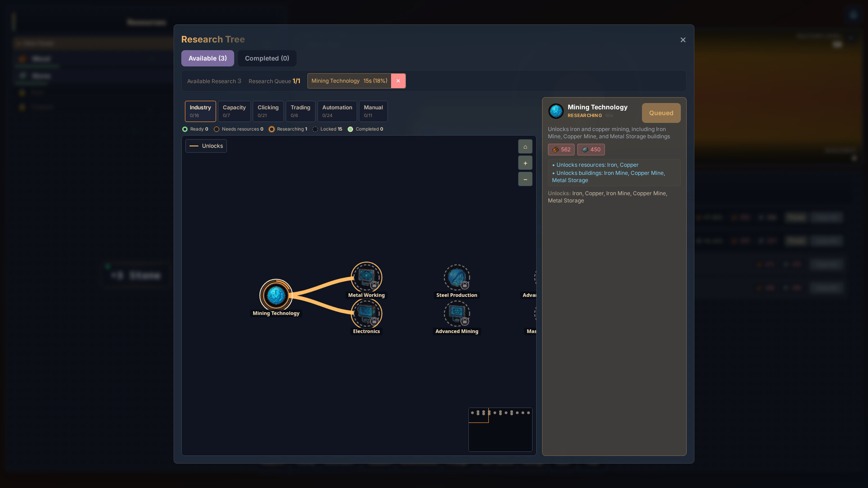Reset tree view with home button
This screenshot has height=488, width=868.
(x=525, y=146)
